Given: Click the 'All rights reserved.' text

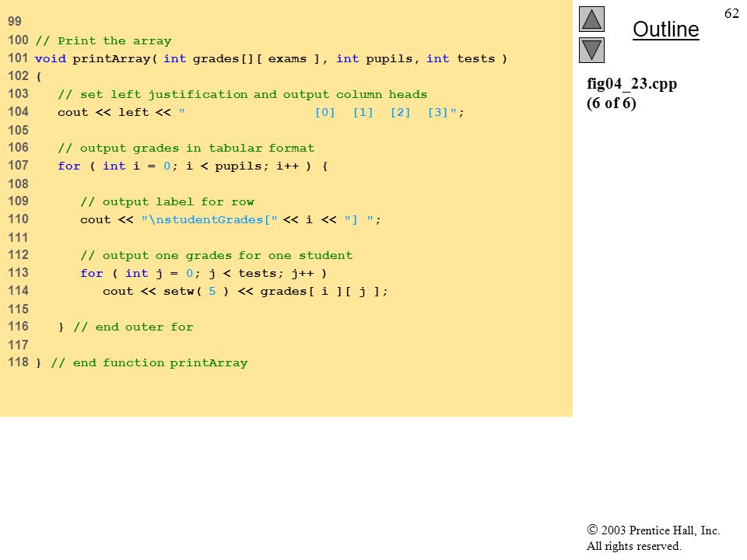Looking at the screenshot, I should coord(633,546).
